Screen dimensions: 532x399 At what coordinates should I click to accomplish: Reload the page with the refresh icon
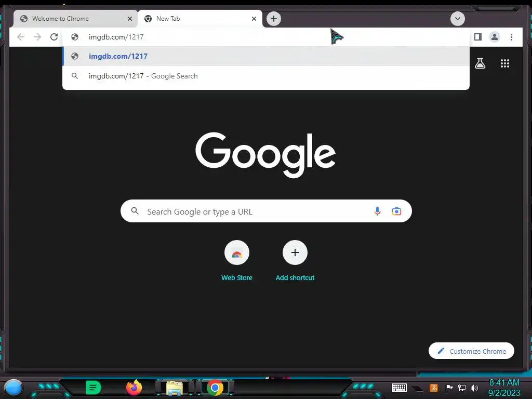54,37
